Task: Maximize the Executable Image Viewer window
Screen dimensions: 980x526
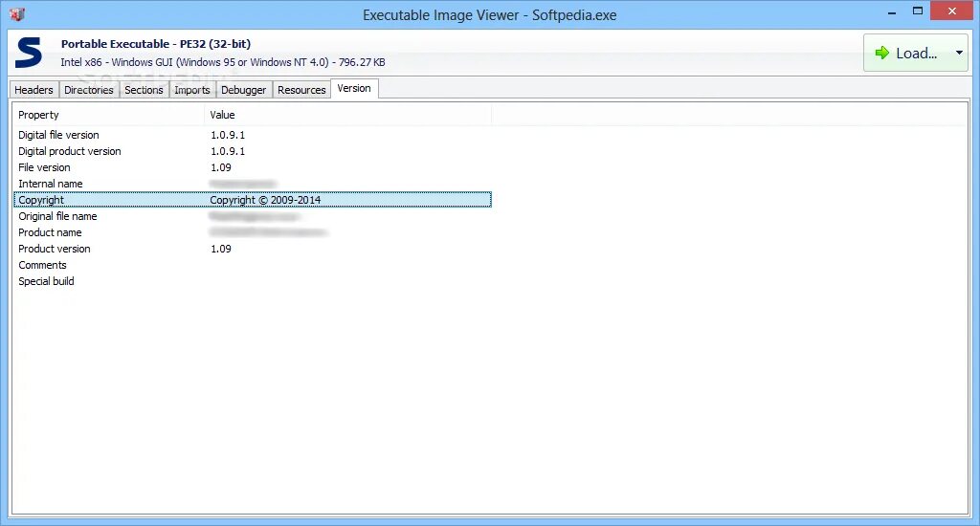Action: click(x=918, y=11)
